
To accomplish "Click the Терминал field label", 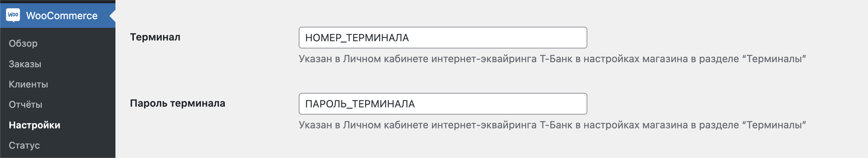I will (155, 37).
